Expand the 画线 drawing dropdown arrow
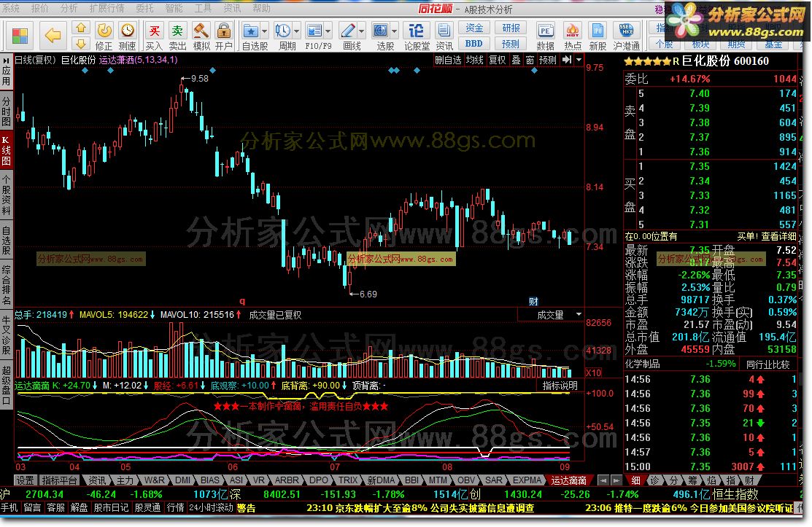Viewport: 812px width, 527px height. [361, 31]
